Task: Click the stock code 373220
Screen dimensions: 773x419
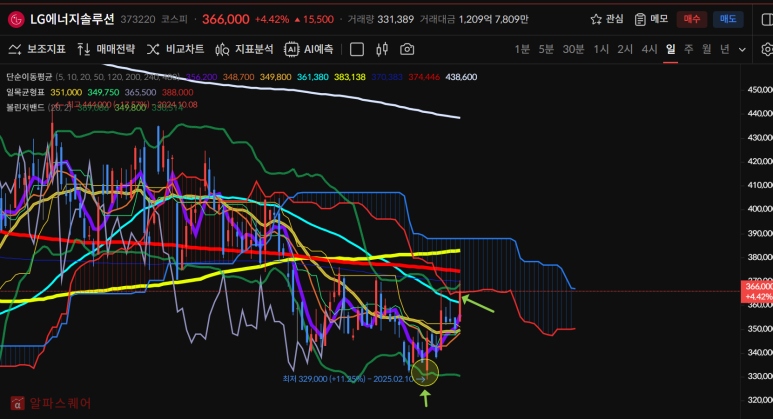Action: click(x=138, y=19)
